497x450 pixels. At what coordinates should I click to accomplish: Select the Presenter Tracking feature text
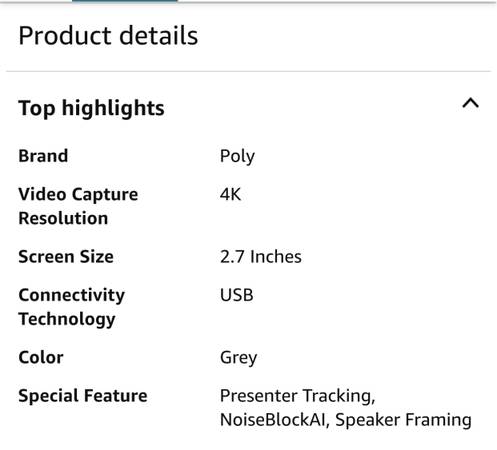pyautogui.click(x=296, y=396)
